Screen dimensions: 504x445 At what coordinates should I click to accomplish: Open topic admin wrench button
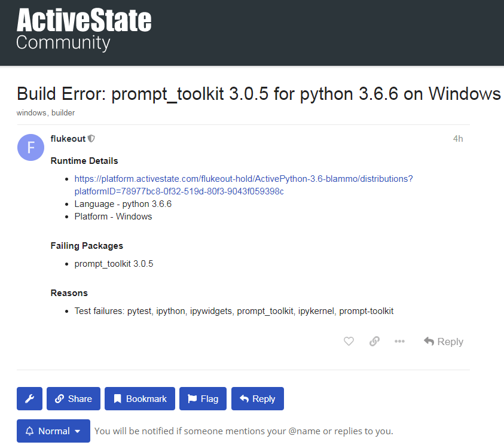[x=29, y=399]
